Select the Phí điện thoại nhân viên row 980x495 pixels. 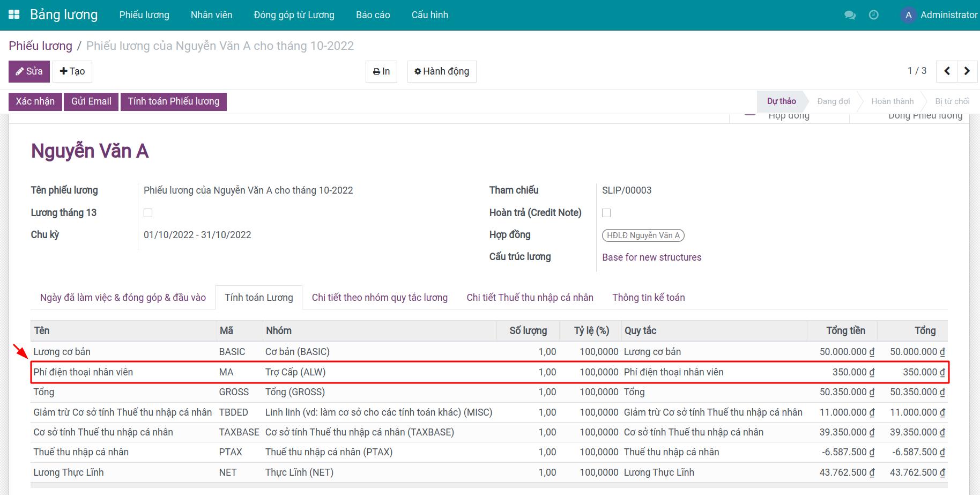(x=83, y=372)
